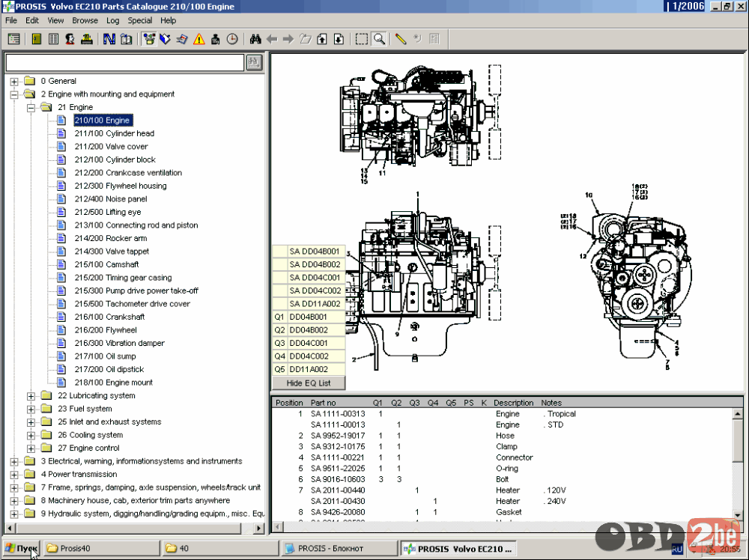Image resolution: width=749 pixels, height=560 pixels.
Task: Click the yellow warning triangle icon
Action: 198,39
